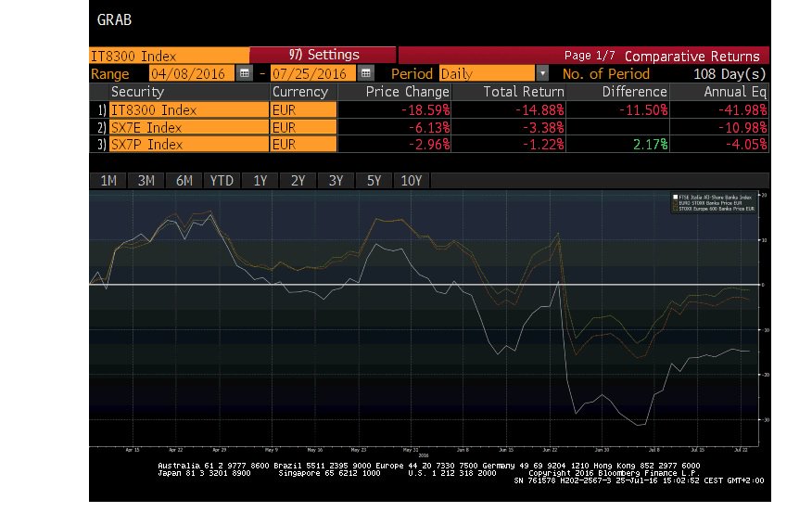Click the FTSE Italia All-Share Banks legend swatch

[675, 197]
